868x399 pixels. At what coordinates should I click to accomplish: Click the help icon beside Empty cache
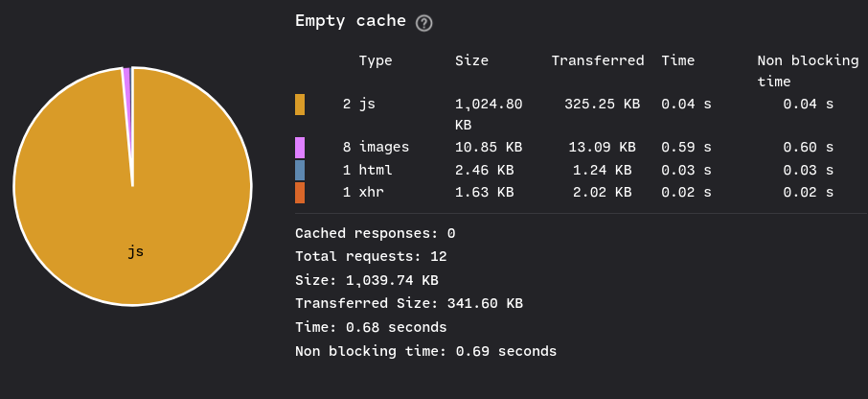424,23
